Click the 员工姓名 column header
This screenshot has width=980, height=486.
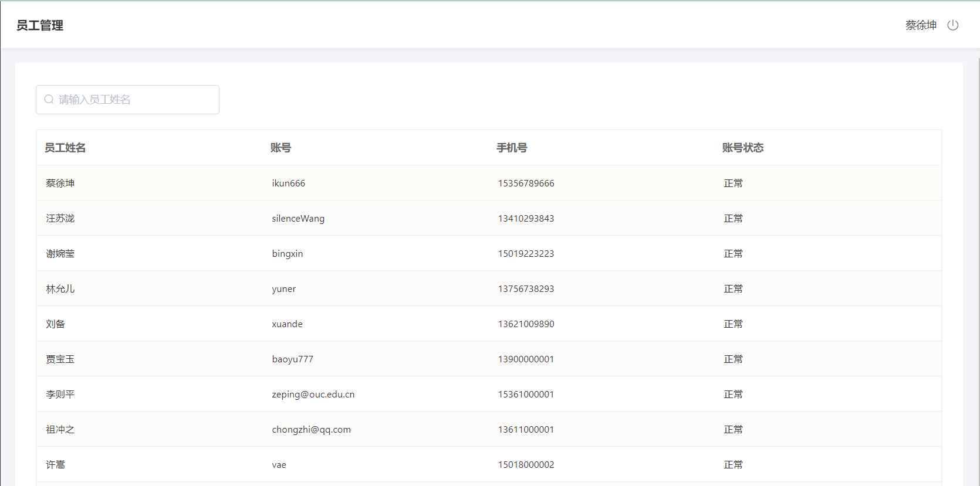pyautogui.click(x=65, y=148)
